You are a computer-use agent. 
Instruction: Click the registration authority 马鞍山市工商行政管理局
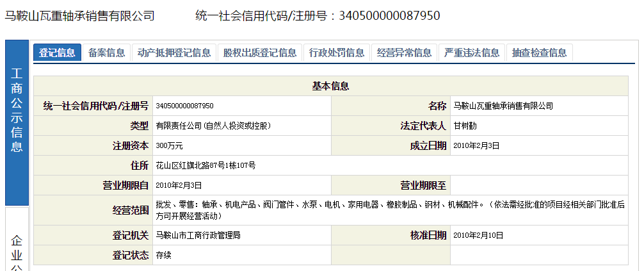(x=198, y=236)
